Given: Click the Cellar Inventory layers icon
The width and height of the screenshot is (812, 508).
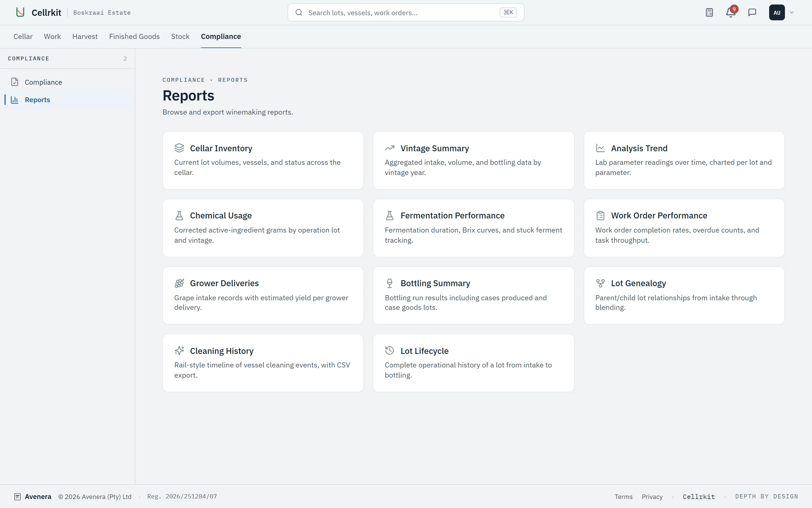Looking at the screenshot, I should click(179, 148).
